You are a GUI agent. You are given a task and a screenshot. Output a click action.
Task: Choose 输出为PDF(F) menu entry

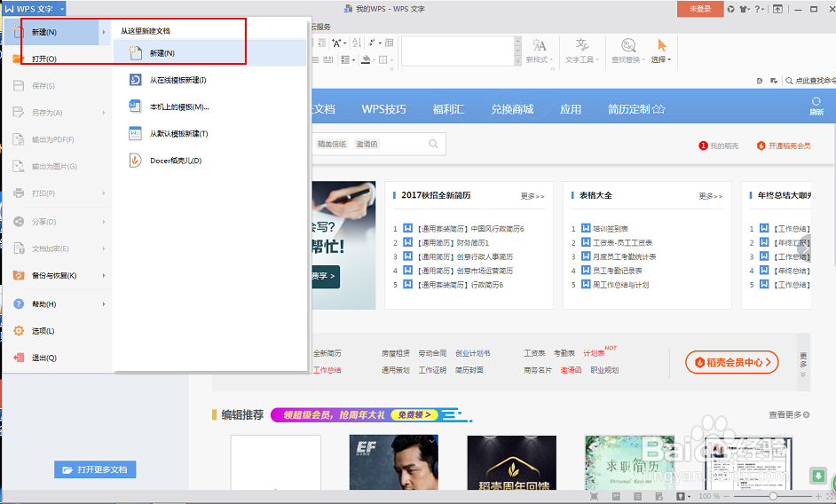57,139
